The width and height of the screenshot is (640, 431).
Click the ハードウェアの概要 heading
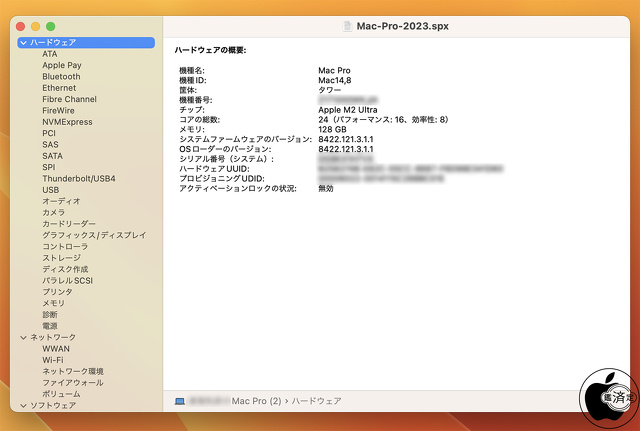[210, 50]
